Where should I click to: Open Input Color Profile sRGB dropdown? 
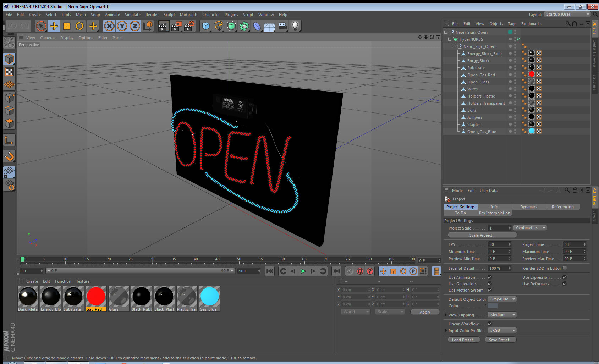[502, 330]
